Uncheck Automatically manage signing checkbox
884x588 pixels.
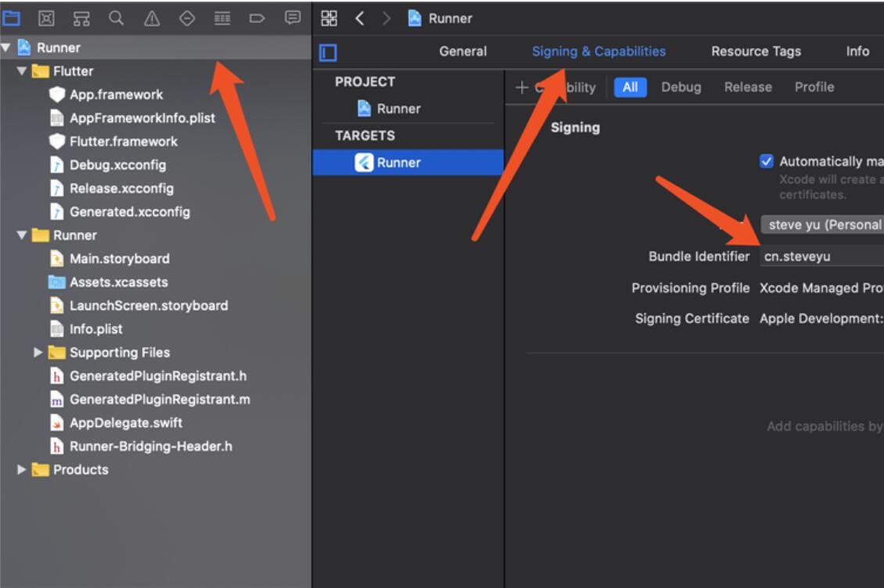(766, 161)
